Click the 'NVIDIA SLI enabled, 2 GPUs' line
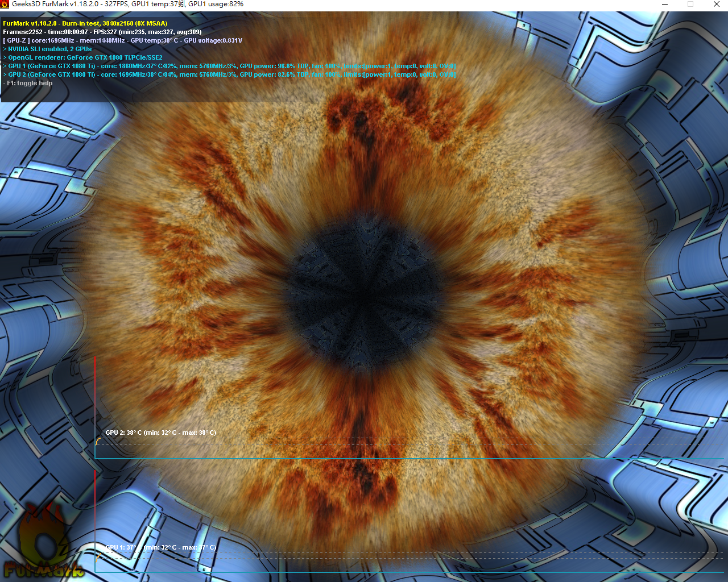728x582 pixels. 48,49
